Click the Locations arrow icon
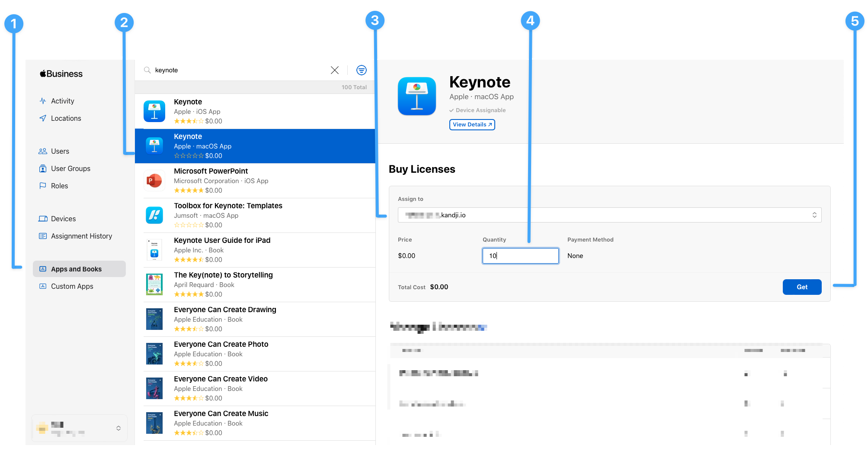 click(43, 118)
